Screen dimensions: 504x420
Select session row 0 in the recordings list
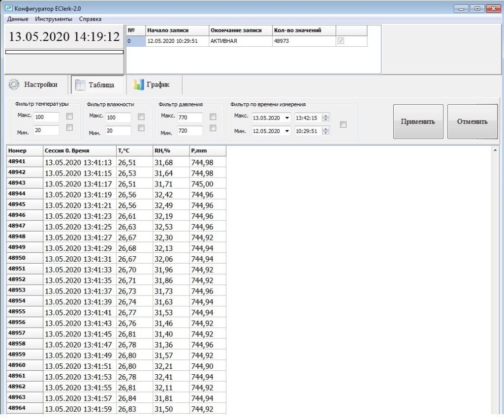click(172, 41)
